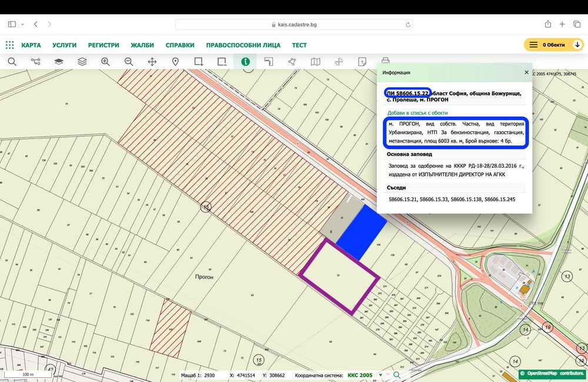Select the location pin tool
Viewport: 588px width, 382px height.
tap(175, 61)
